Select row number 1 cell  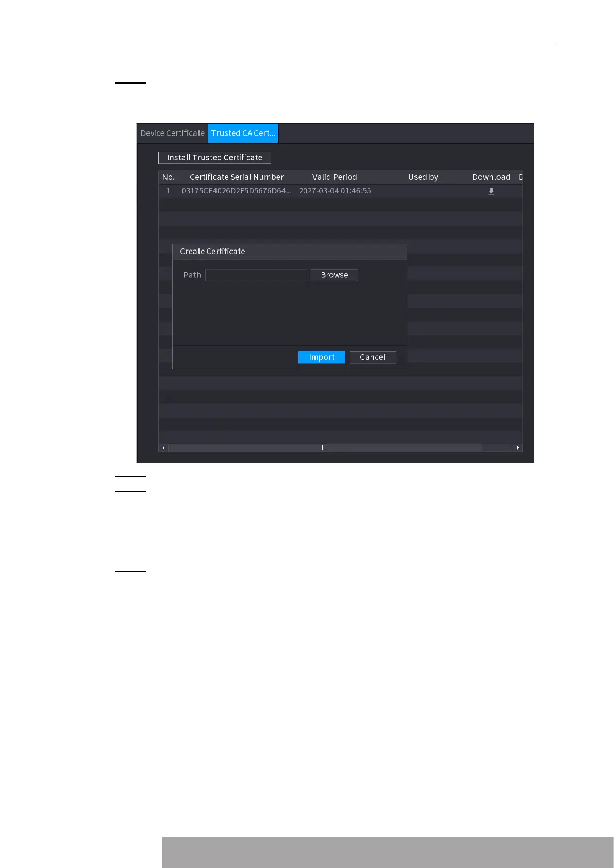[x=168, y=191]
